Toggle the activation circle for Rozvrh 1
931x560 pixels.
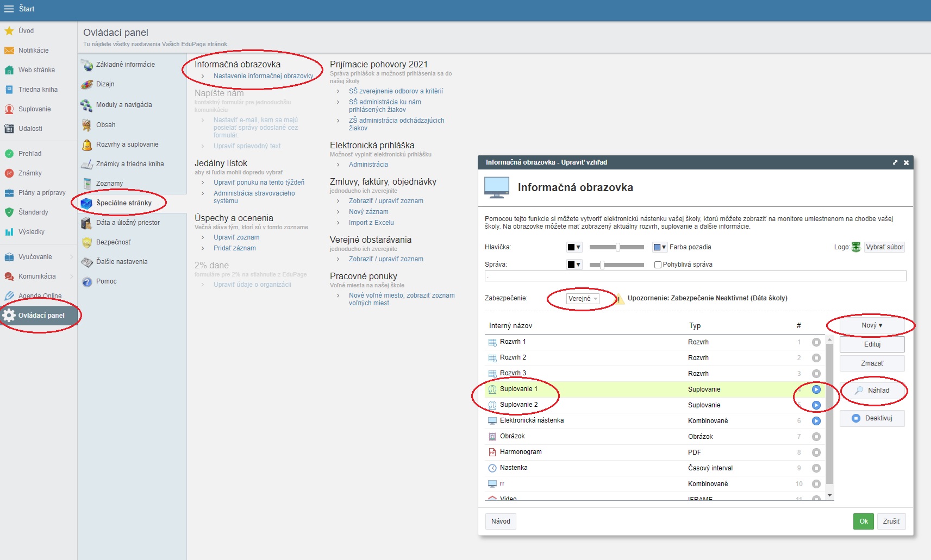(x=816, y=342)
